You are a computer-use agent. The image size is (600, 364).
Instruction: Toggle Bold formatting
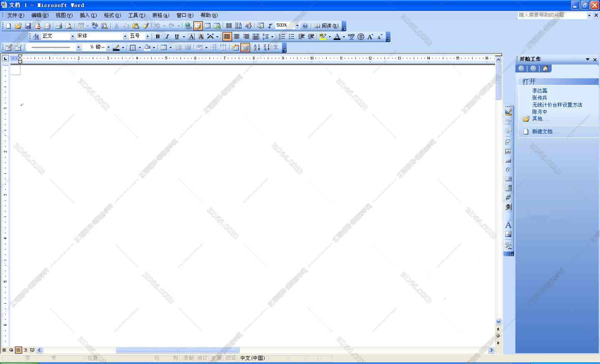click(157, 37)
